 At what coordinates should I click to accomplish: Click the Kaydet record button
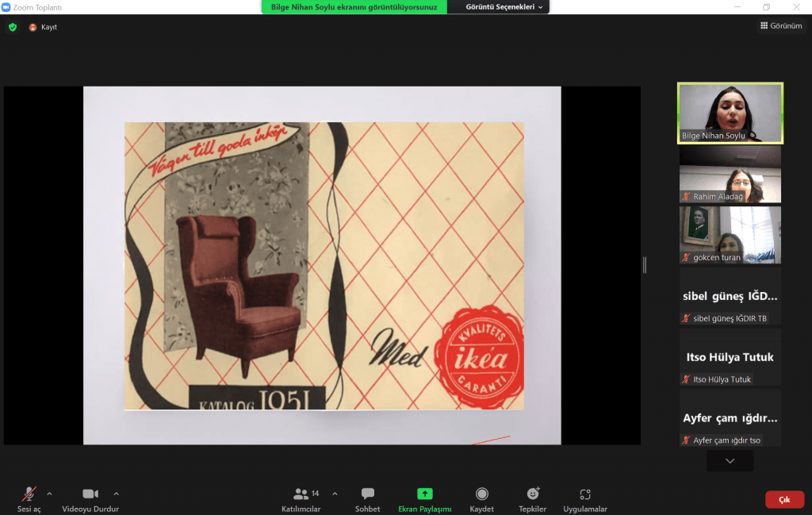(x=481, y=499)
